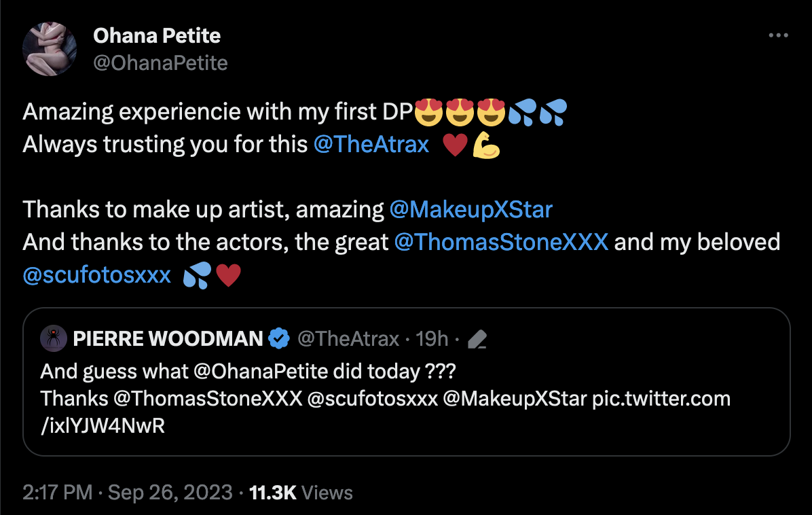Image resolution: width=812 pixels, height=515 pixels.
Task: Open the blue @scufotosxxx mention link
Action: pyautogui.click(x=97, y=275)
